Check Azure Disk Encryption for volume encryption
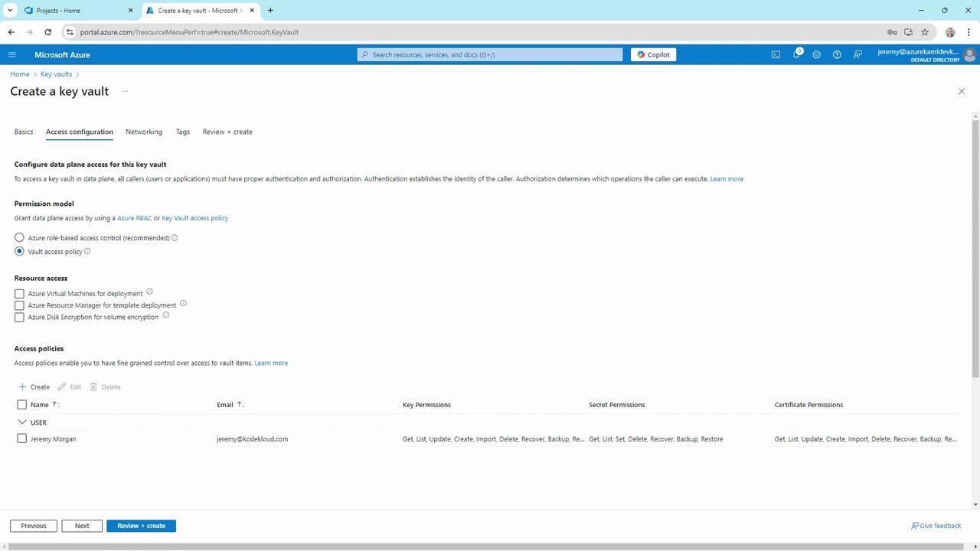 point(20,317)
